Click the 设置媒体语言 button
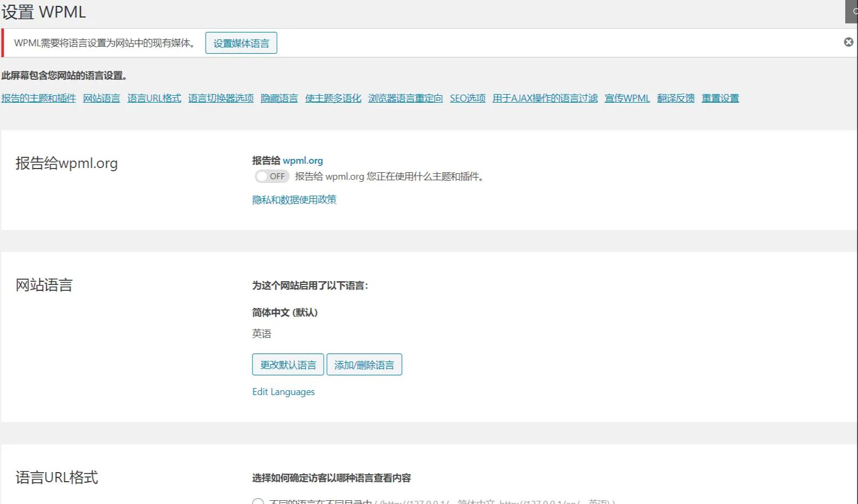This screenshot has height=504, width=858. pyautogui.click(x=241, y=43)
